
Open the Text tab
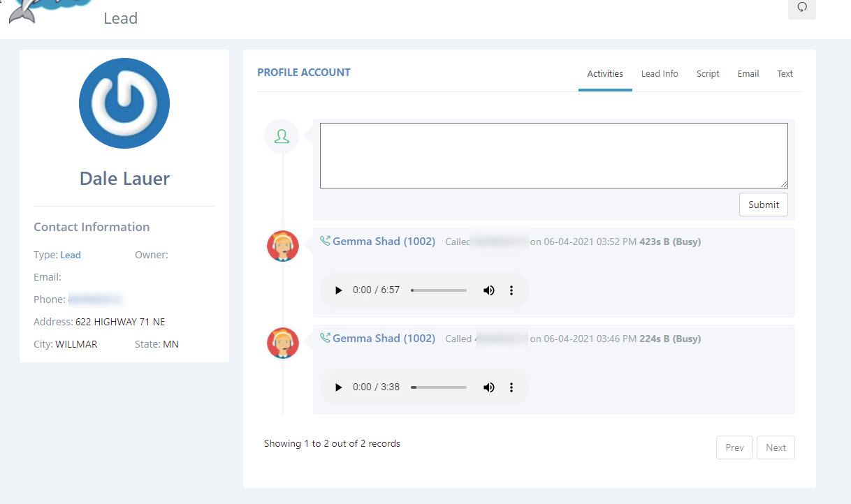point(785,73)
